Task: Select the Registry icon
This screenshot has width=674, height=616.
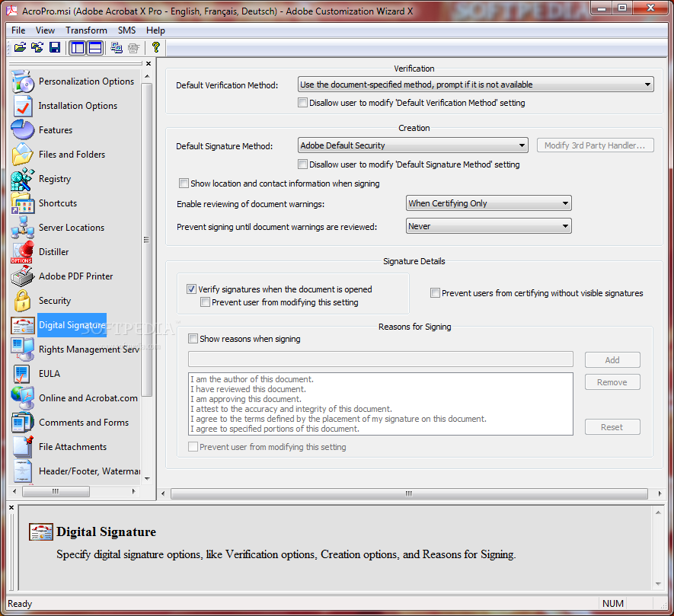Action: click(23, 179)
